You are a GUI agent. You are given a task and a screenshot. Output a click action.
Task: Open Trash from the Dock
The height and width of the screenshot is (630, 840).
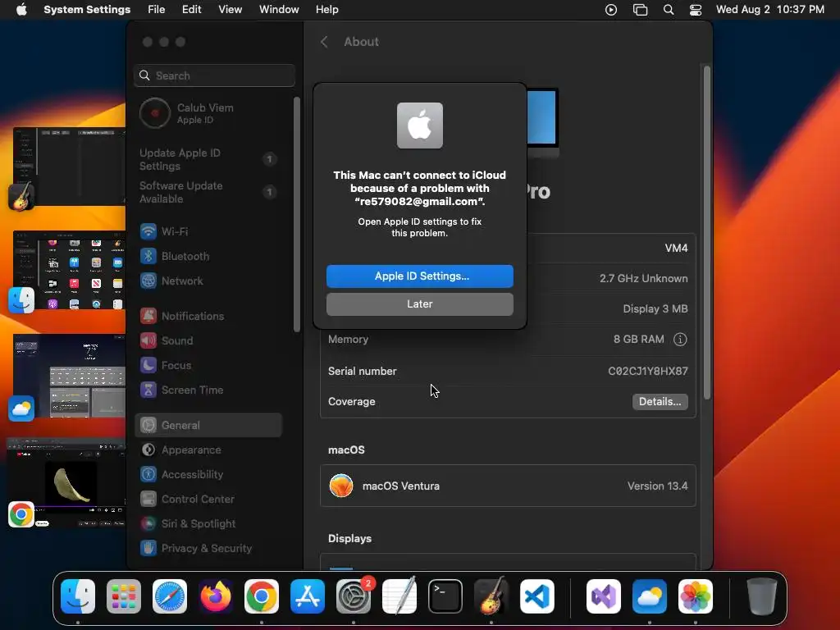pos(761,596)
